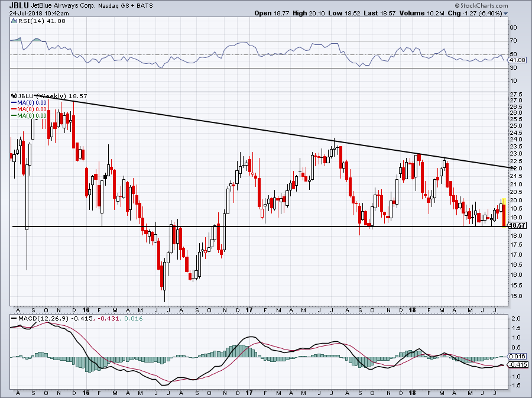Viewport: 532px width, 398px height.
Task: Click the 22.0 label on price axis
Action: [x=515, y=169]
